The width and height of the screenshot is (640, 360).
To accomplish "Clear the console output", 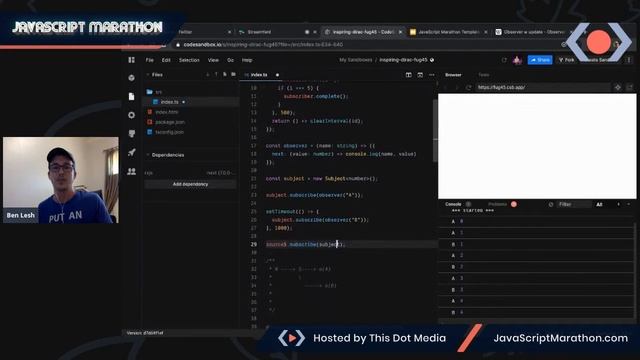I will 551,204.
